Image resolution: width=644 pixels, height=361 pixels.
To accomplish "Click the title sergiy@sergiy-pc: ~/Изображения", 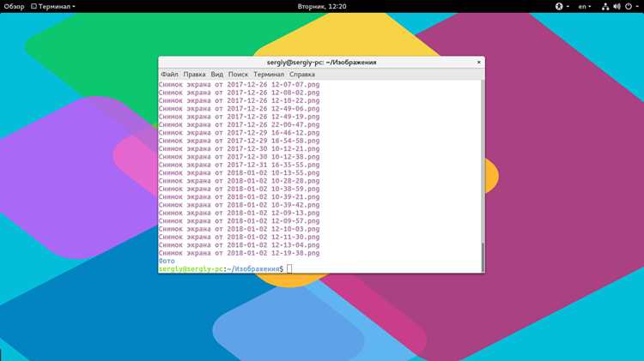I will [322, 63].
